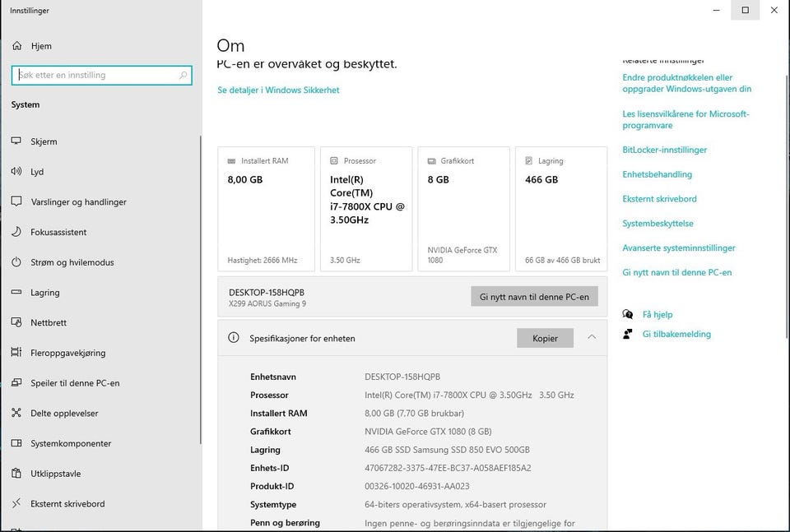Collapse the Spesifikasjoner for enheten section

pos(592,337)
